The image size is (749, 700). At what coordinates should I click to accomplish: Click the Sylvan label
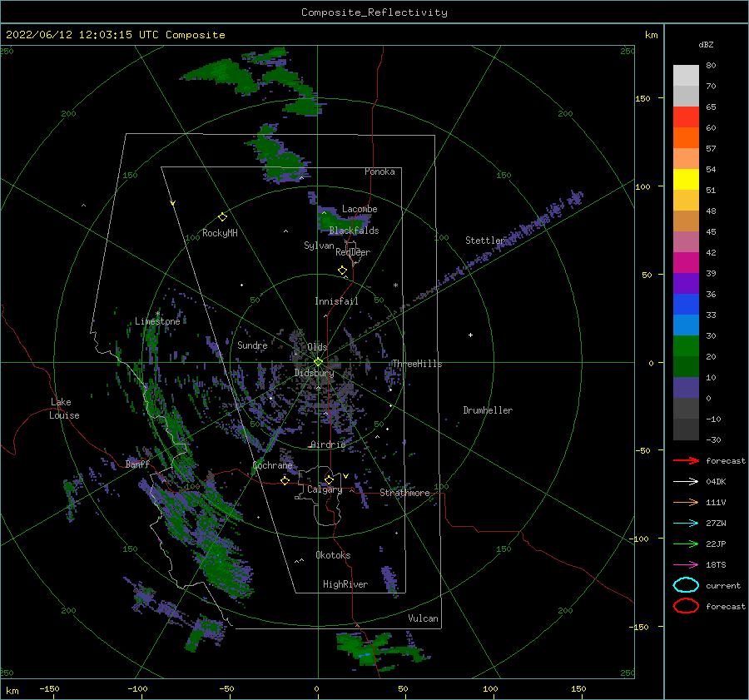319,246
